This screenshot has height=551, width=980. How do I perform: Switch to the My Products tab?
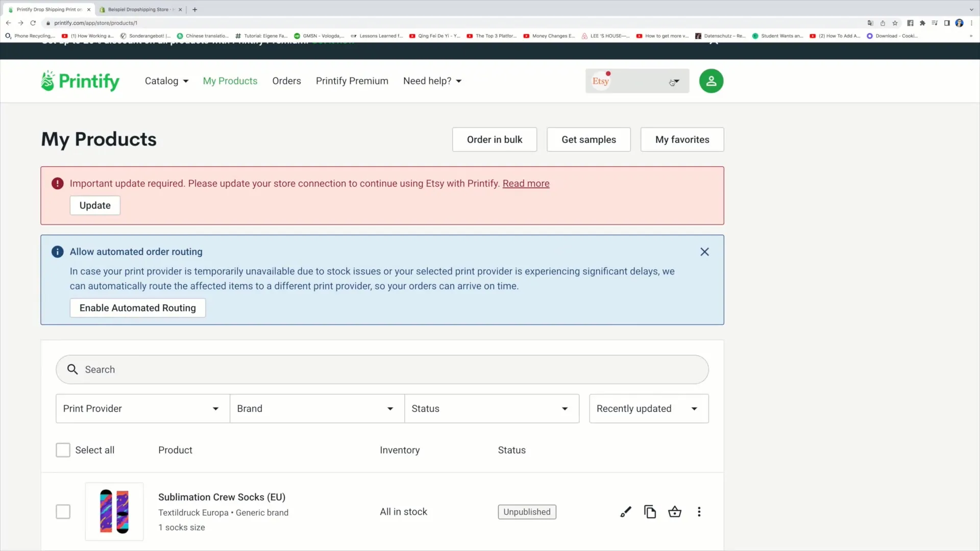click(230, 80)
